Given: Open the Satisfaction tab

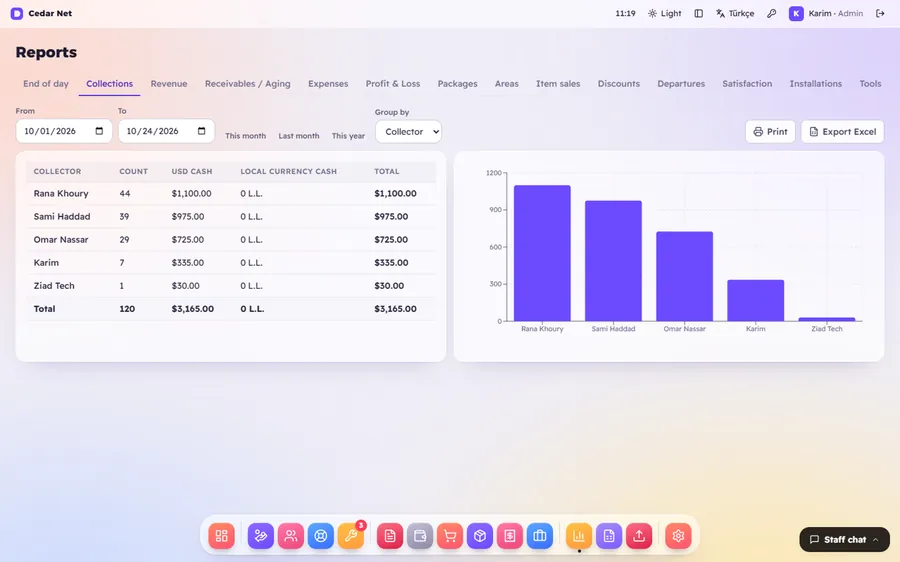Looking at the screenshot, I should pyautogui.click(x=747, y=84).
